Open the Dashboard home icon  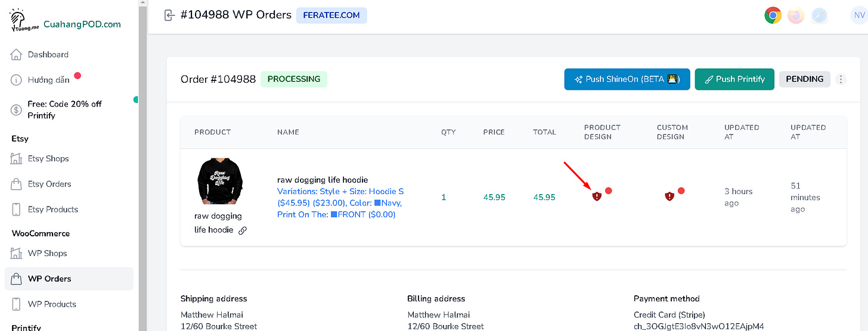coord(17,55)
